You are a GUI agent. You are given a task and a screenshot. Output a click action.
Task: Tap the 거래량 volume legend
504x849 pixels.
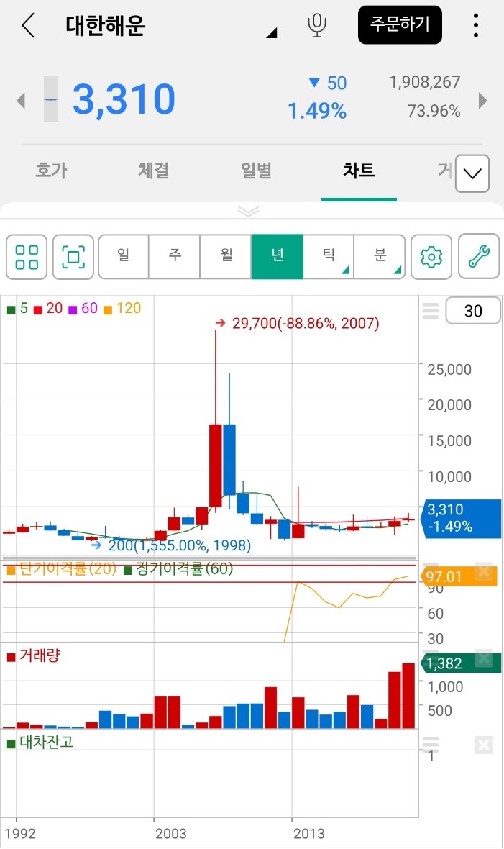click(34, 655)
